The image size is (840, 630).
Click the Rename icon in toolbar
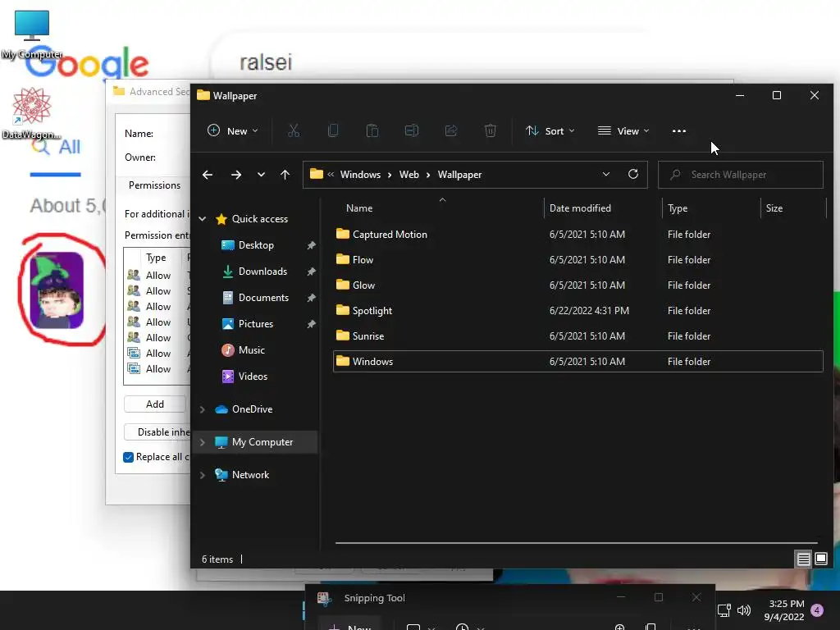[412, 130]
